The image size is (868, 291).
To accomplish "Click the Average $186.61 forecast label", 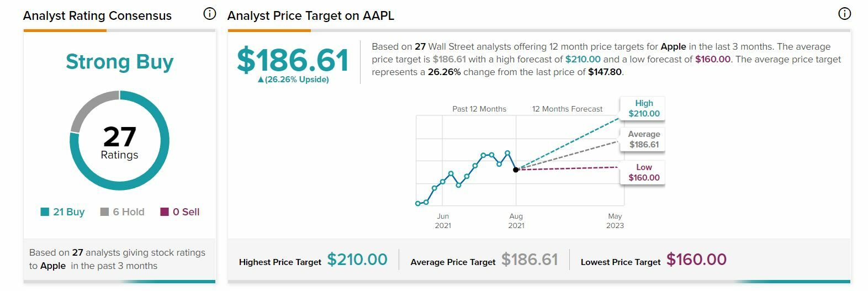I will click(643, 139).
